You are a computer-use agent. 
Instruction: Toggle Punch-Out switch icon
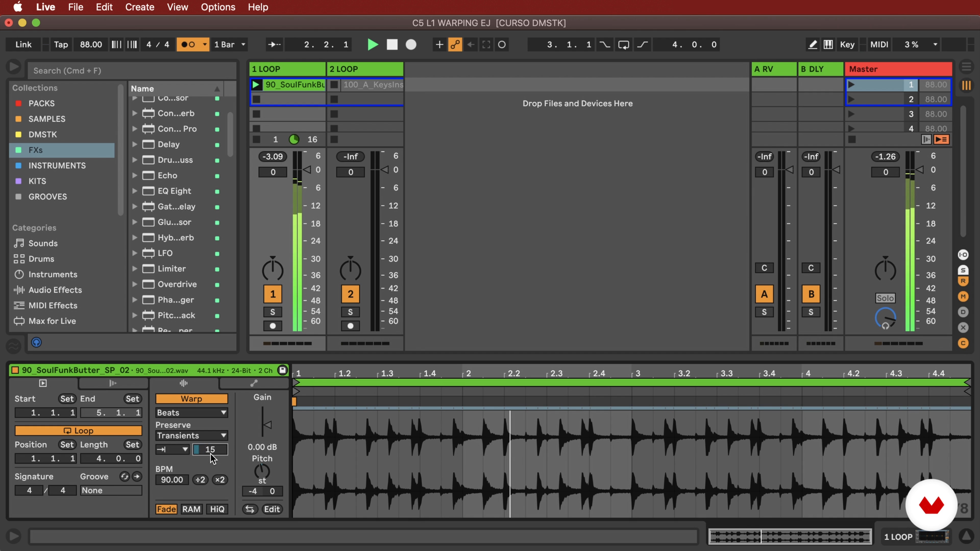coord(643,44)
